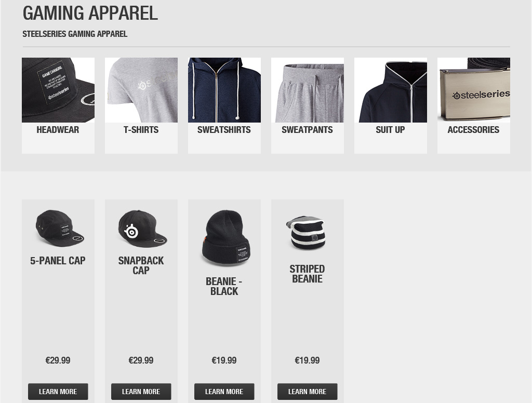
Task: Open the Sweatshirts navy hoodie image
Action: pyautogui.click(x=224, y=90)
